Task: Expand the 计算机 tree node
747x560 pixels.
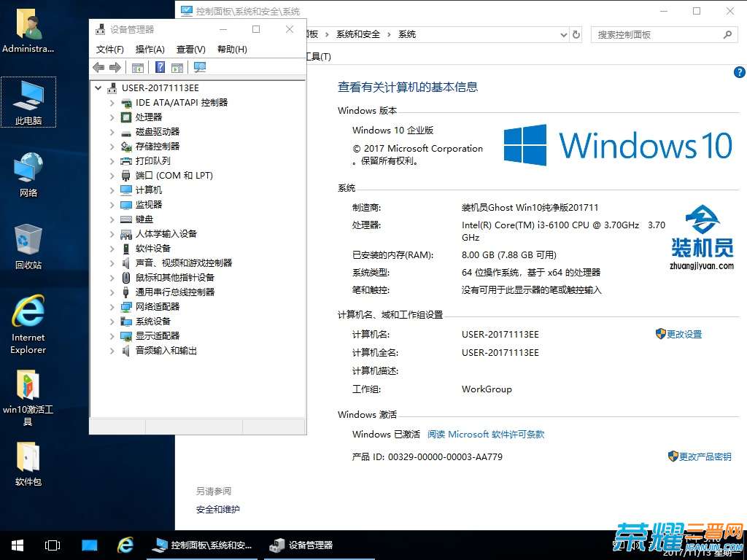Action: tap(112, 190)
